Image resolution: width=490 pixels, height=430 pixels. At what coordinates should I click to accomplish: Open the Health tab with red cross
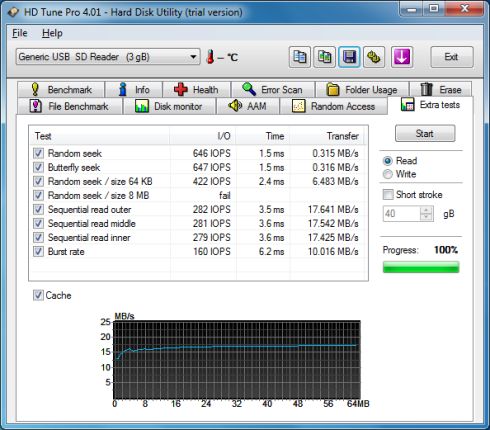[196, 89]
